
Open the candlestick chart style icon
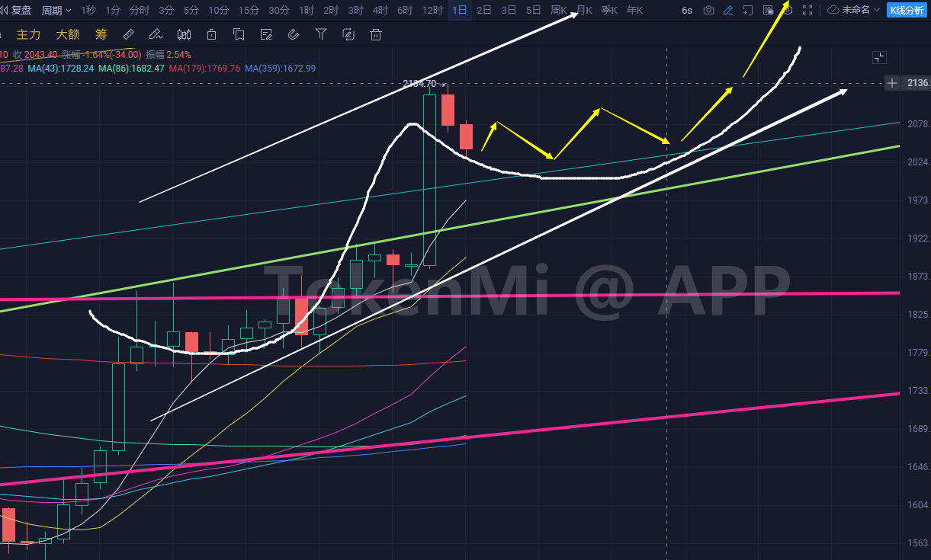tap(184, 34)
